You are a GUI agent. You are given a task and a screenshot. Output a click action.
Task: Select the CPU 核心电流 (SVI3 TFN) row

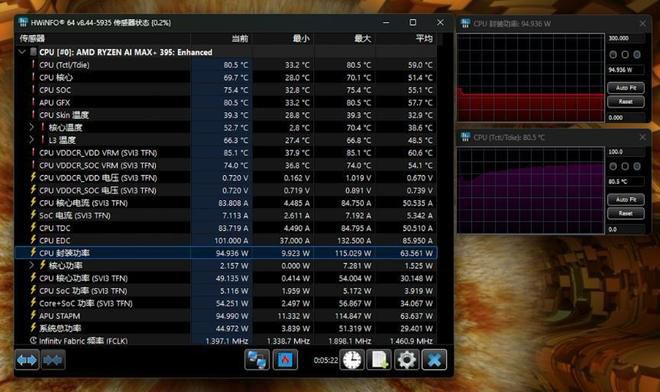click(226, 203)
